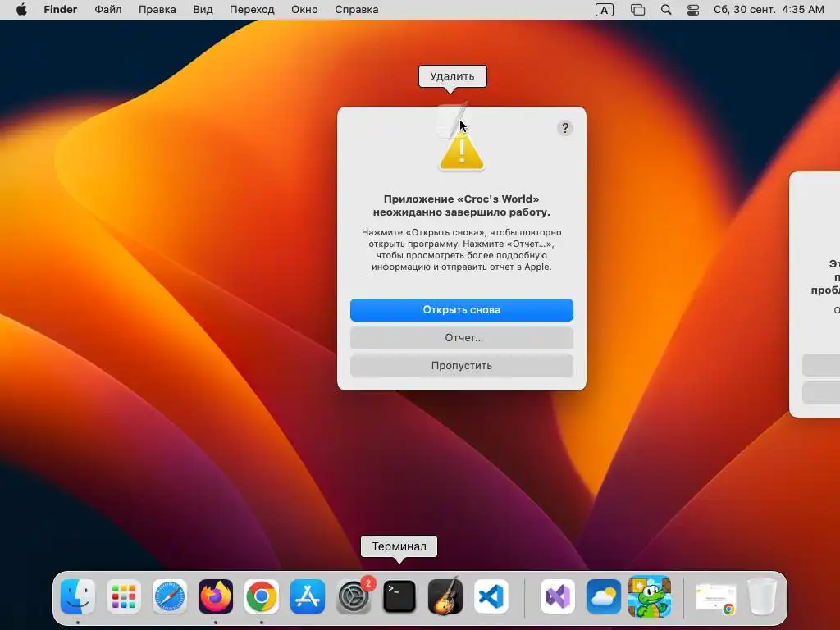Launch Firefox from the Dock
This screenshot has height=630, width=840.
click(216, 596)
